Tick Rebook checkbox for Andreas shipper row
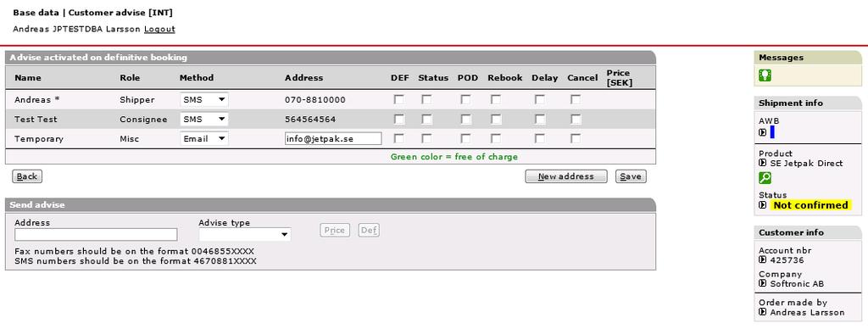 [495, 100]
